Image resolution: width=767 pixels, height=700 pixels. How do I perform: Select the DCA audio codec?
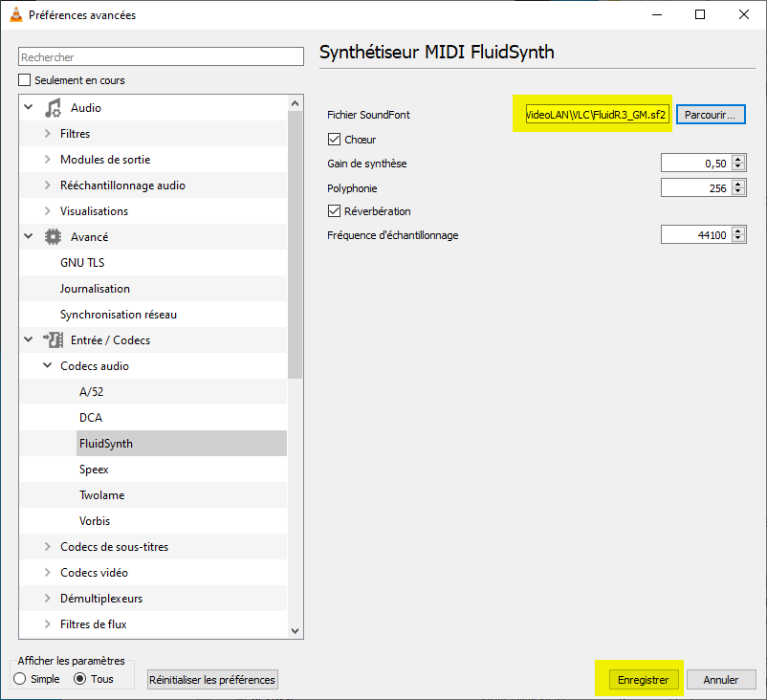pos(91,418)
